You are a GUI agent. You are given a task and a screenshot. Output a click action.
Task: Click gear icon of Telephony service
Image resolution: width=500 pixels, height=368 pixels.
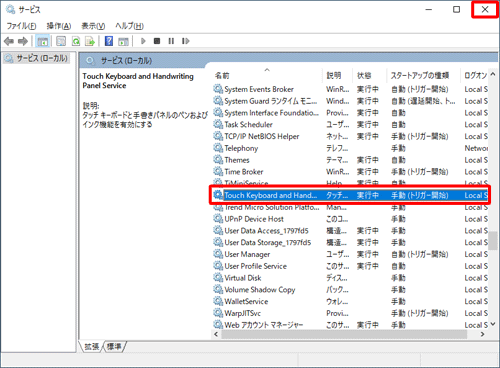point(218,148)
